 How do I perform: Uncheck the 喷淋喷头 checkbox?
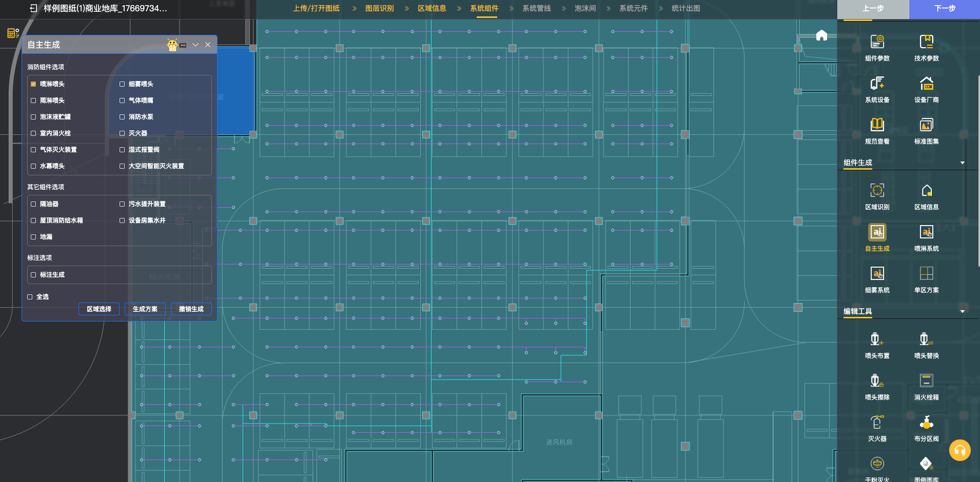pos(33,84)
